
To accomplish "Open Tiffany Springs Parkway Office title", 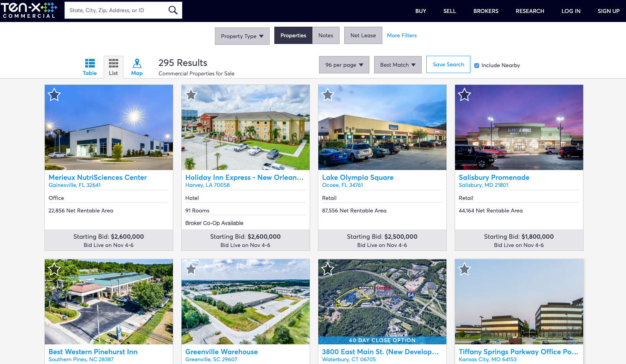I will 519,352.
